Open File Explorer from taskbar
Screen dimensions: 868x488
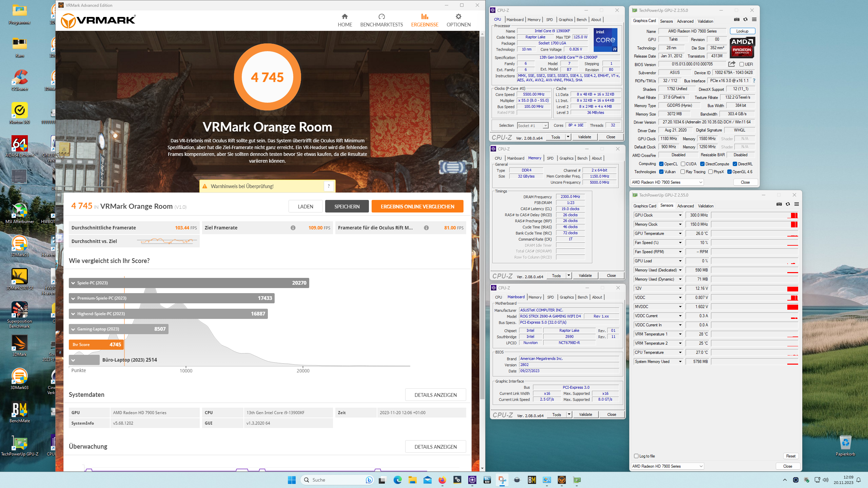[412, 480]
